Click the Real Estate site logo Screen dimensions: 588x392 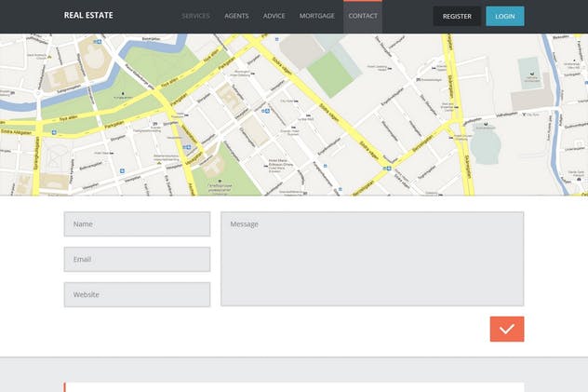[88, 16]
